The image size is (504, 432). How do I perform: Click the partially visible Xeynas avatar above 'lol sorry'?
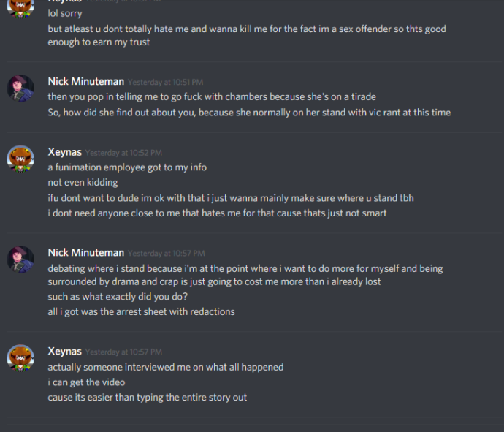tap(20, 6)
